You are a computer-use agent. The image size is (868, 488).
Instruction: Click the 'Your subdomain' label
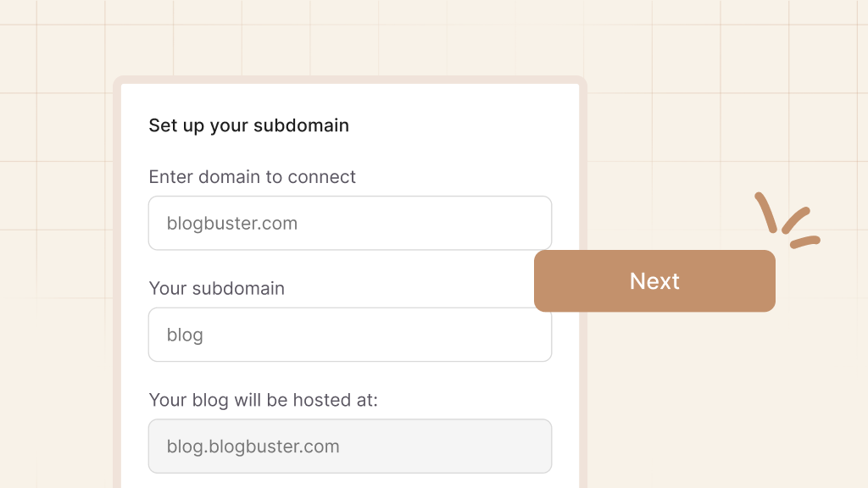point(216,288)
